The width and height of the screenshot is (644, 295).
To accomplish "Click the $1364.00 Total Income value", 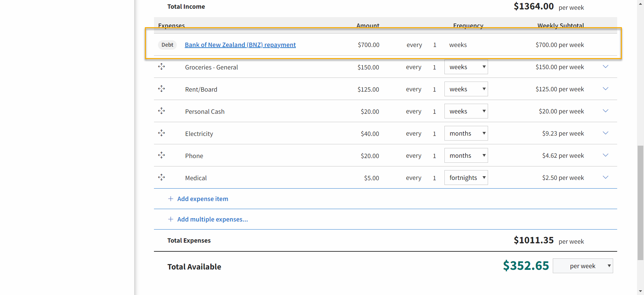I will [x=534, y=6].
